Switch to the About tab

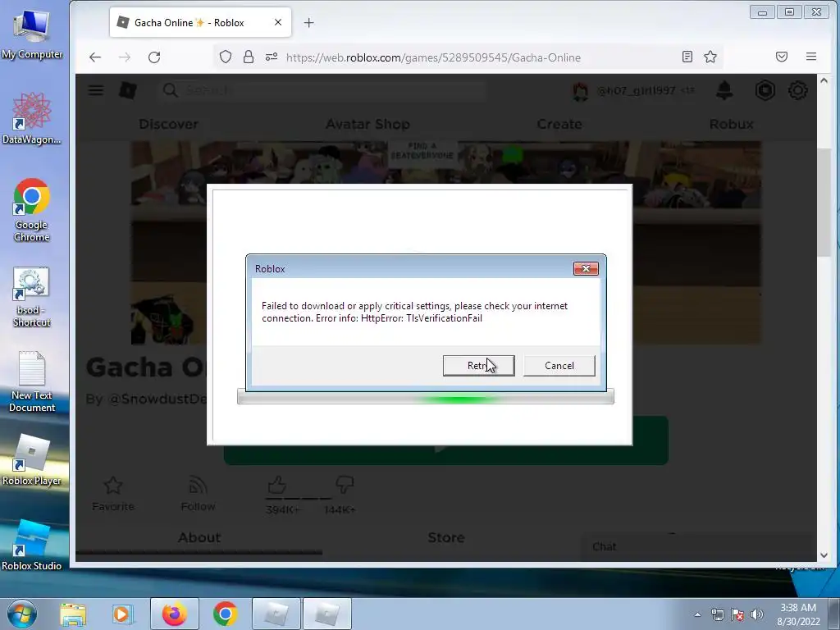(199, 537)
